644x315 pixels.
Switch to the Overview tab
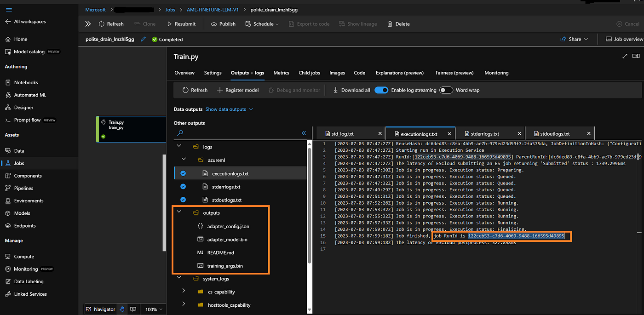point(184,73)
